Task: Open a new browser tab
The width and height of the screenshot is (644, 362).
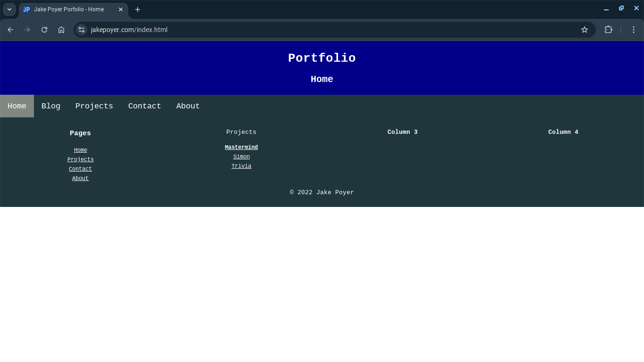Action: [x=137, y=9]
